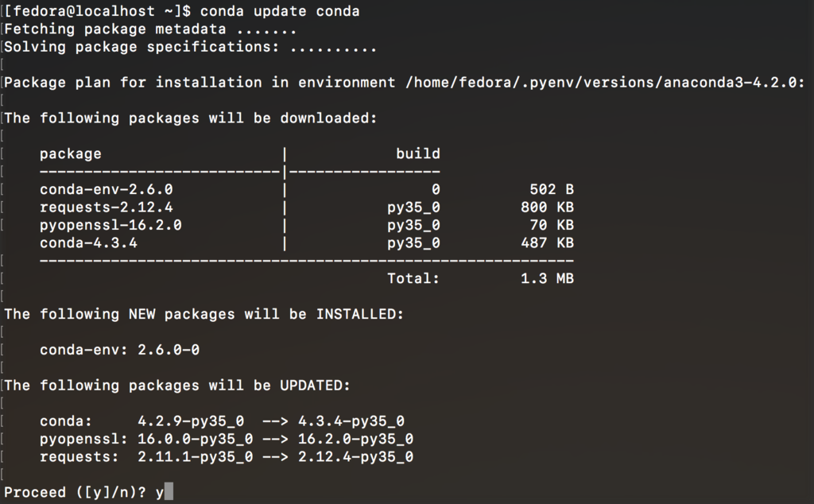The width and height of the screenshot is (814, 504).
Task: Click the pyopenssl-16.2.0 package name
Action: tap(110, 225)
